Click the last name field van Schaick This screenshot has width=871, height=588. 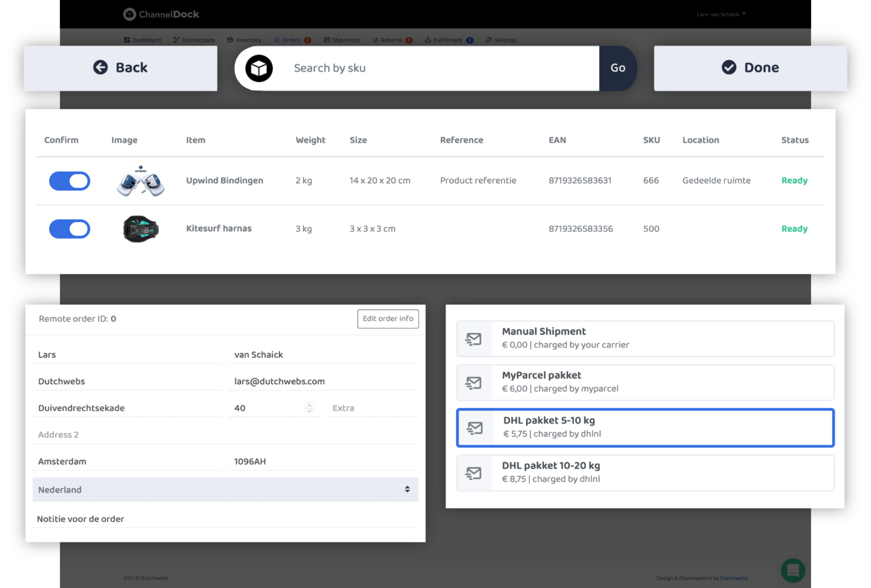pyautogui.click(x=324, y=355)
